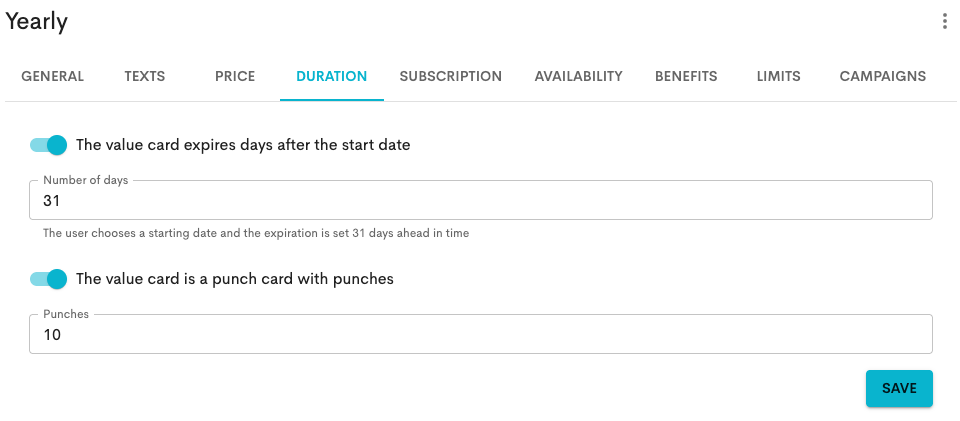The height and width of the screenshot is (421, 960).
Task: Switch to the General tab
Action: (53, 76)
